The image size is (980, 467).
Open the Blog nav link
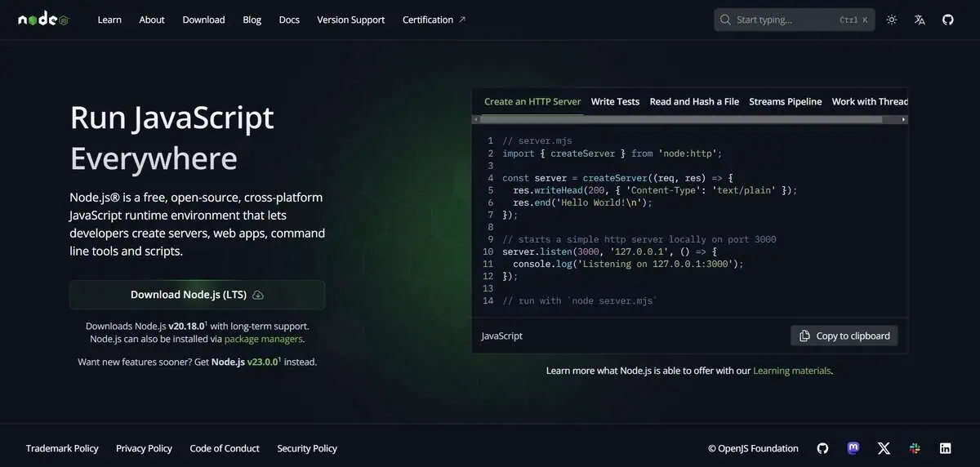pos(252,20)
